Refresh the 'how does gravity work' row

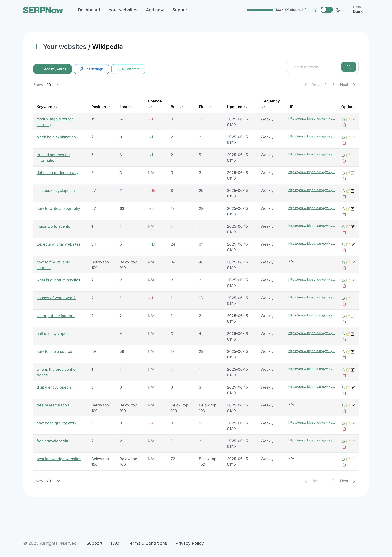point(343,423)
